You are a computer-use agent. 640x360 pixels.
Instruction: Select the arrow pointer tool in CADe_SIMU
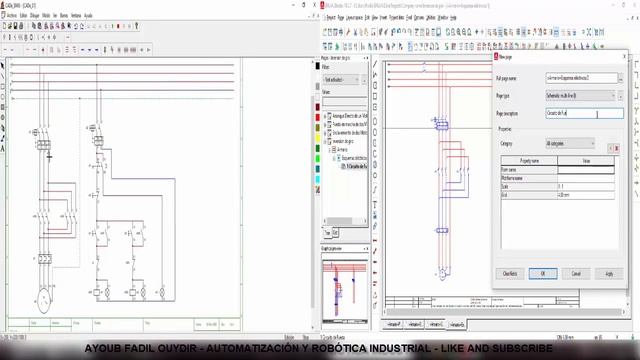tap(2, 66)
